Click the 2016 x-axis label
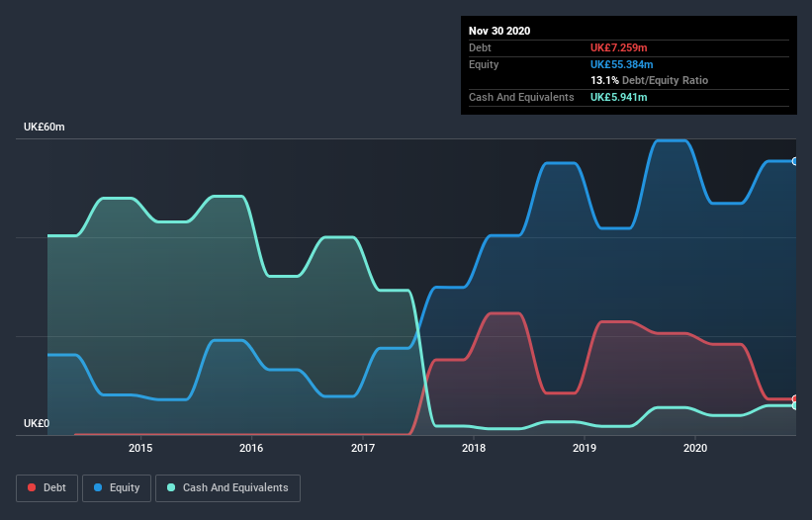The image size is (812, 520). pos(251,448)
